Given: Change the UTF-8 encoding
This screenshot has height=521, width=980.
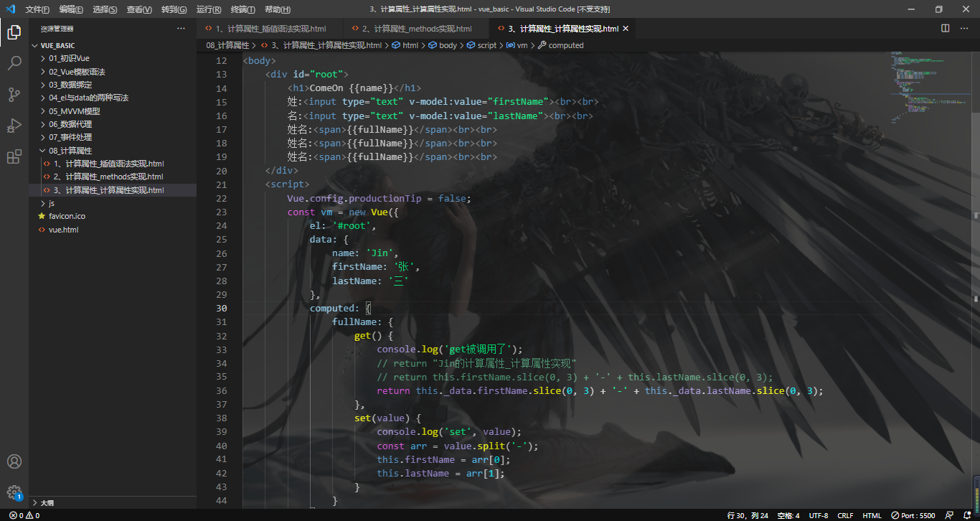Looking at the screenshot, I should click(x=819, y=515).
